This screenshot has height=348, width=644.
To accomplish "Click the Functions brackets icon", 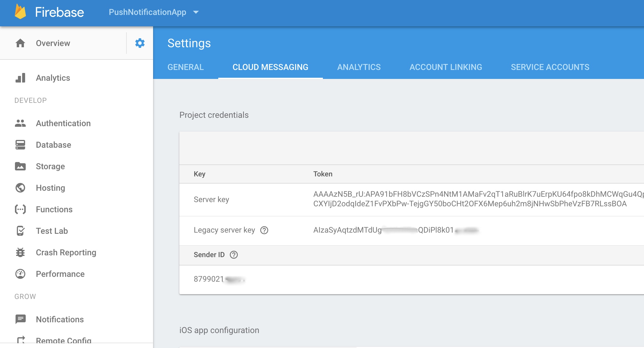I will 20,209.
